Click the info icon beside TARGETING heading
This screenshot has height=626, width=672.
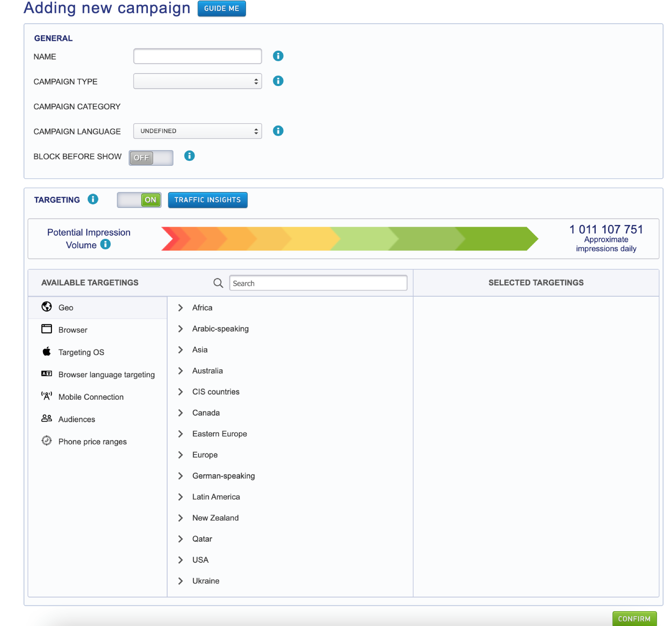pos(93,199)
